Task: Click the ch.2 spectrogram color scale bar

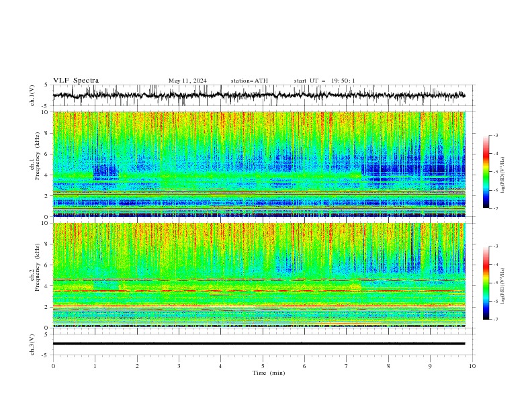Action: [486, 283]
